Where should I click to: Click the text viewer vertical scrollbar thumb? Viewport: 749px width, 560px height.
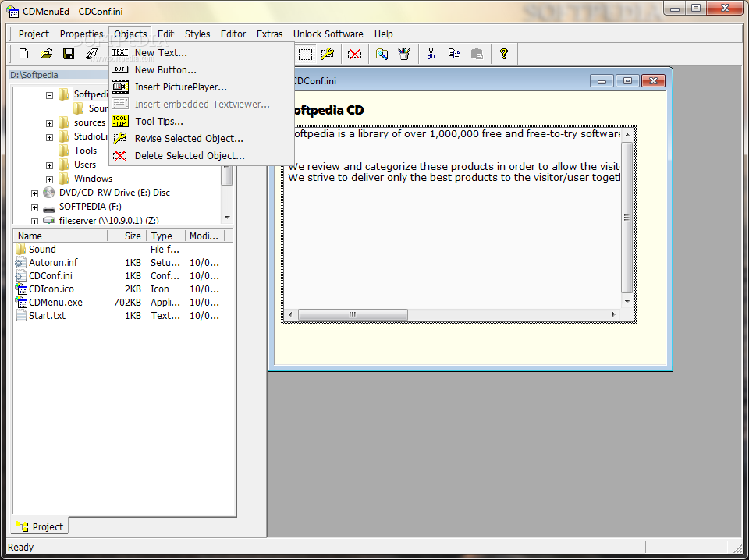point(627,218)
